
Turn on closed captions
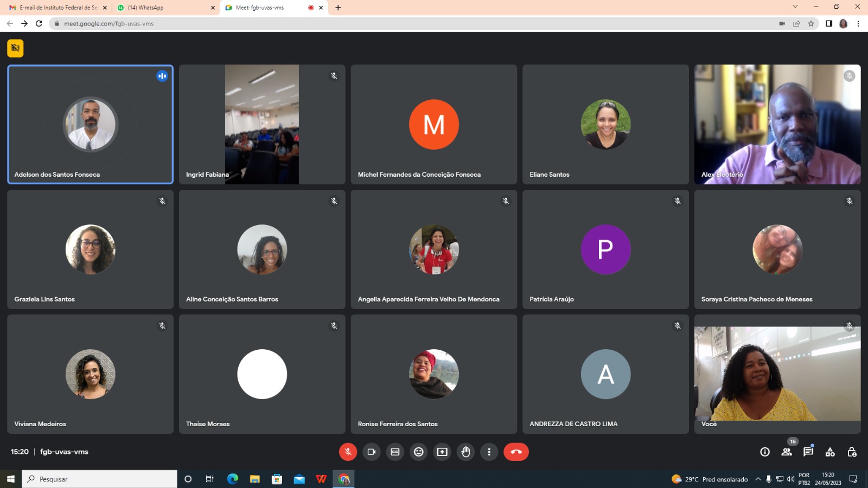click(395, 452)
